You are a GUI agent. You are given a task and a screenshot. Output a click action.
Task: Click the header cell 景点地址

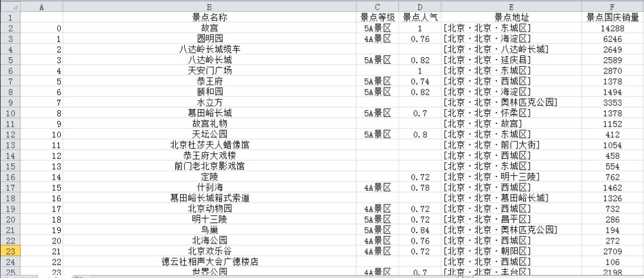tap(512, 17)
